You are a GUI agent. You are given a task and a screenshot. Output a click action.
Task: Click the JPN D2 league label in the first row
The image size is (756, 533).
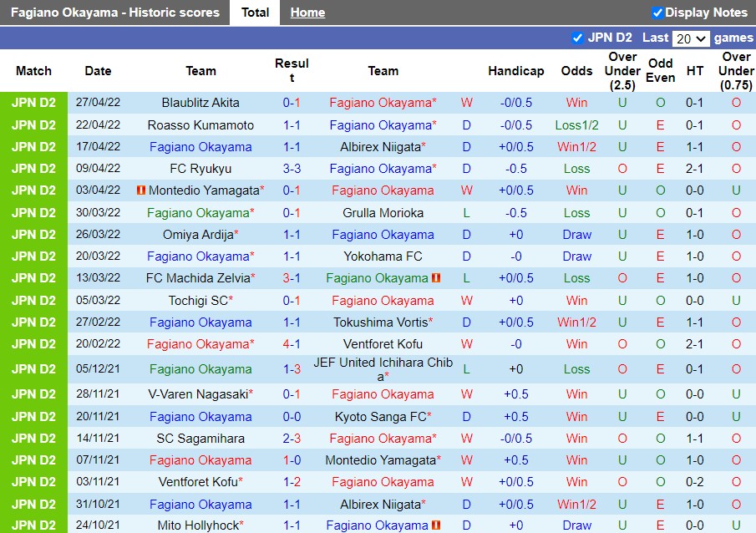click(x=33, y=103)
